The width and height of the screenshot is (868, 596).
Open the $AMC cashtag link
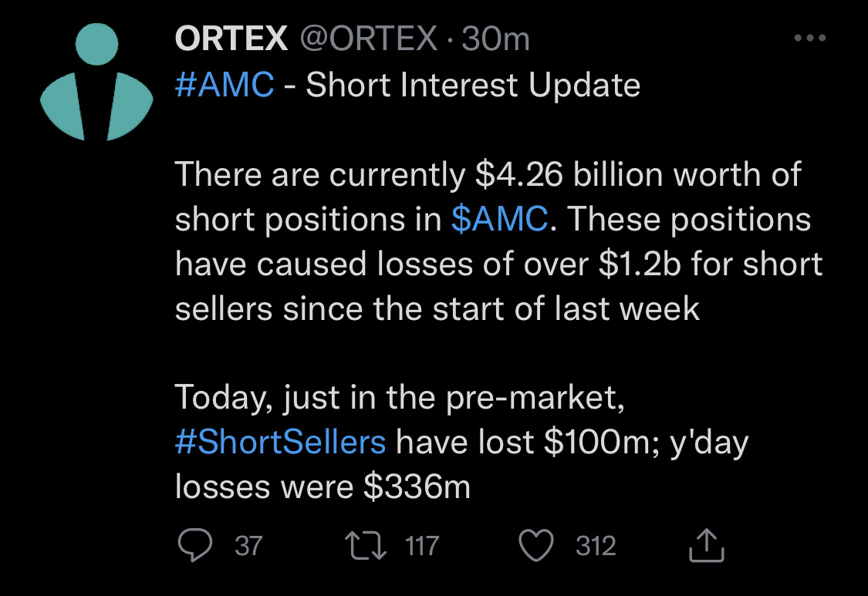click(x=499, y=219)
